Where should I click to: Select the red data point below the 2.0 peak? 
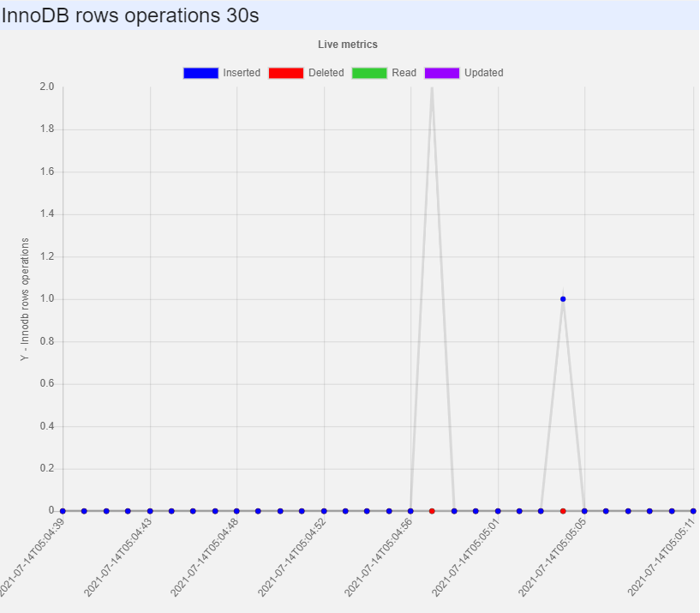(432, 511)
